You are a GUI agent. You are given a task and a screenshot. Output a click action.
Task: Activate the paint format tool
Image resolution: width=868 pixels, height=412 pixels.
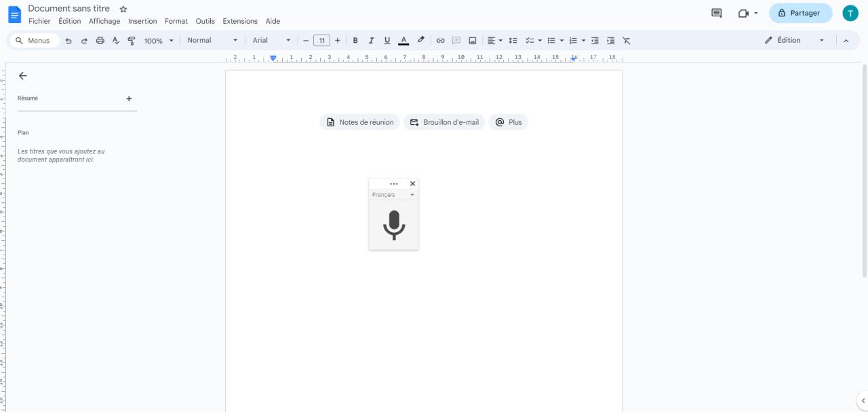pos(132,40)
